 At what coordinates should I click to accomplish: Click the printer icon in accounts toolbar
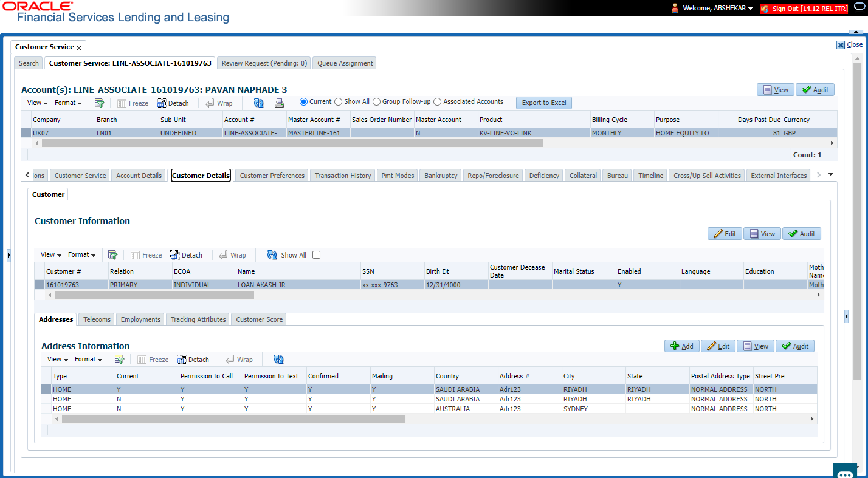coord(280,103)
